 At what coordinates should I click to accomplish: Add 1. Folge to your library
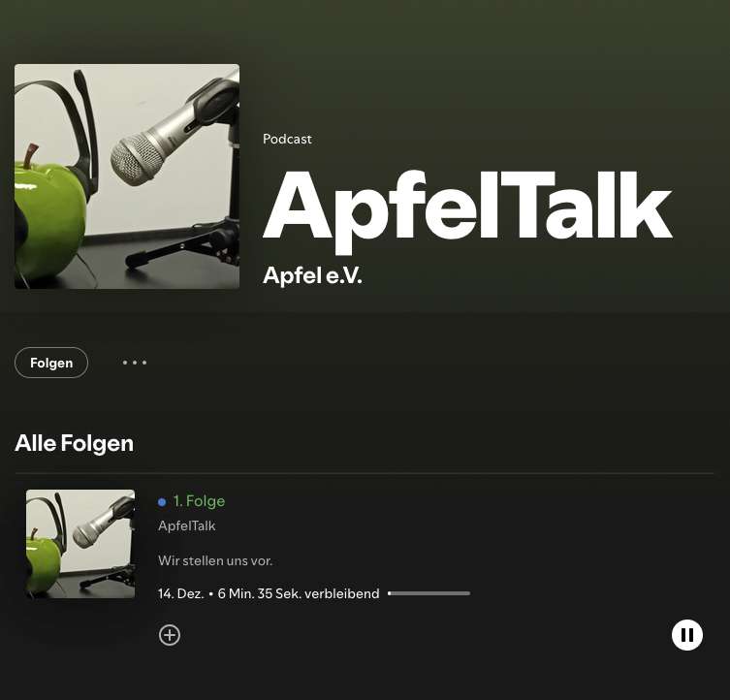[x=170, y=635]
